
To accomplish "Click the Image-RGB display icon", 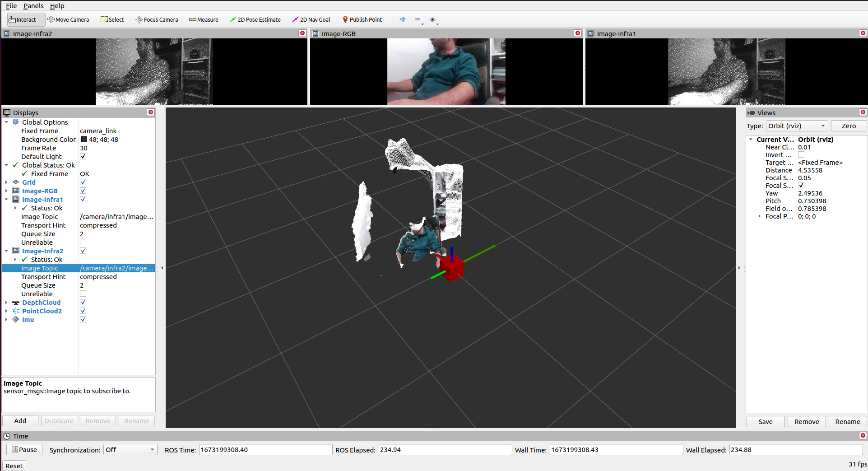I will click(16, 191).
